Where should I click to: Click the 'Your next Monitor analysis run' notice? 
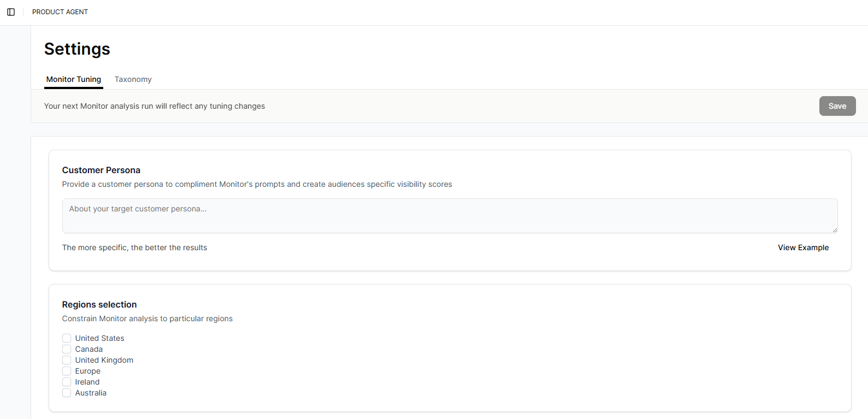coord(155,106)
